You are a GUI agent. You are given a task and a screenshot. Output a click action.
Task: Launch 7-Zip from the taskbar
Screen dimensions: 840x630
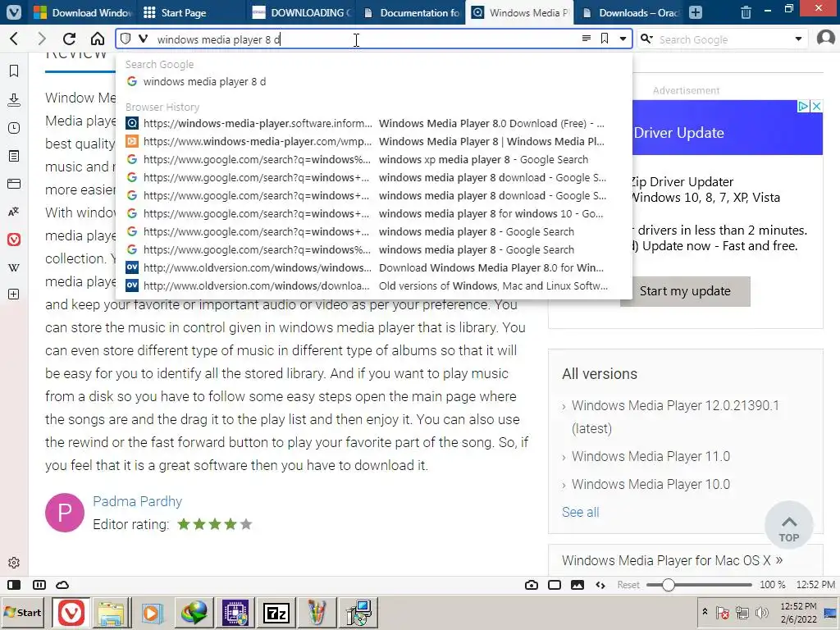(276, 612)
